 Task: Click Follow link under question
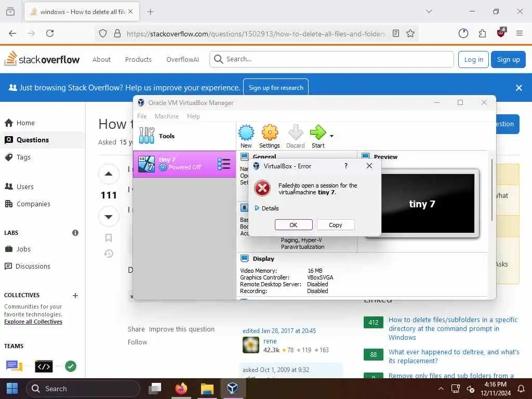(137, 342)
